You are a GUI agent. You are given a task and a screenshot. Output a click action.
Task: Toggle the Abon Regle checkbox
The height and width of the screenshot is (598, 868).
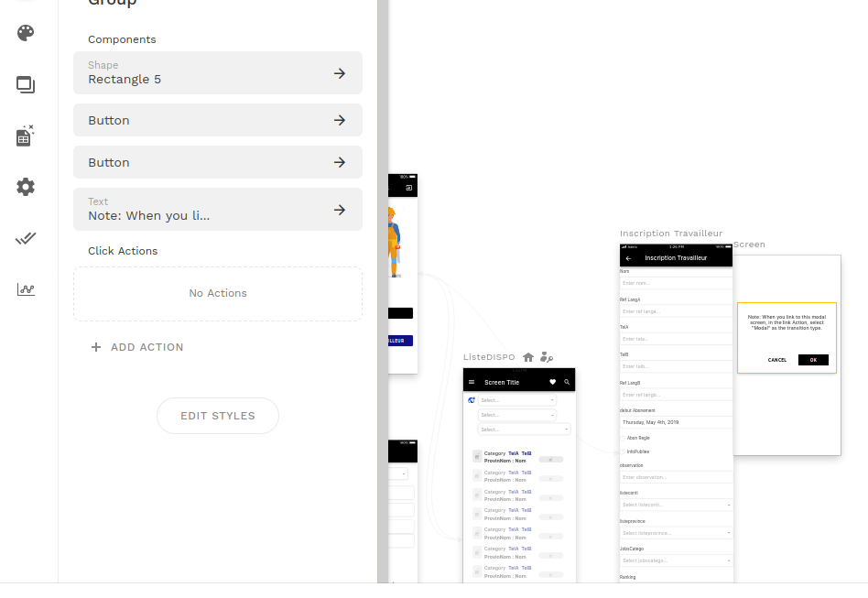[x=623, y=439]
